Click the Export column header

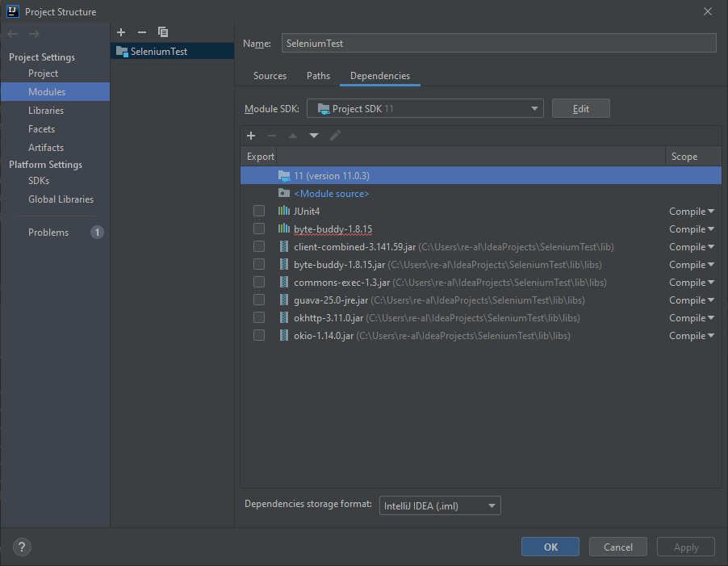[260, 157]
